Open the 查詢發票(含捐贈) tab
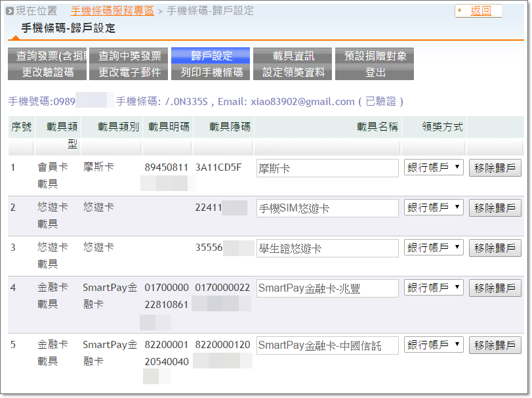Screen dimensions: 532x398 (x=47, y=56)
